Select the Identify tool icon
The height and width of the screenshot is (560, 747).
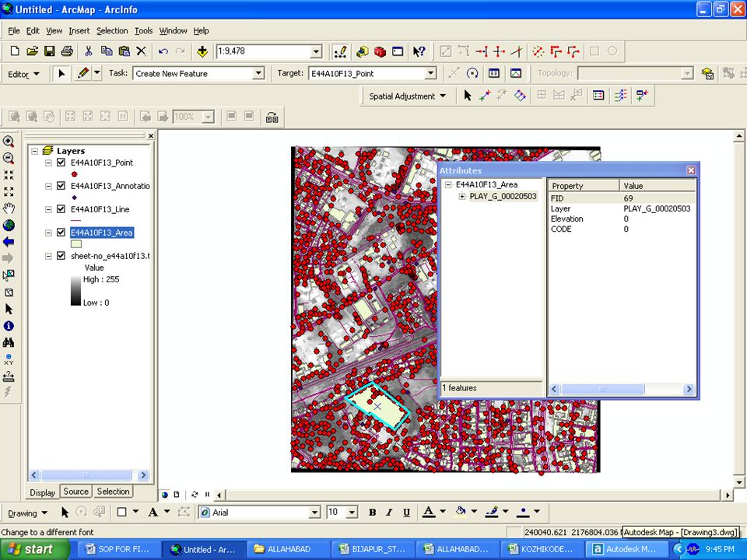pyautogui.click(x=9, y=326)
